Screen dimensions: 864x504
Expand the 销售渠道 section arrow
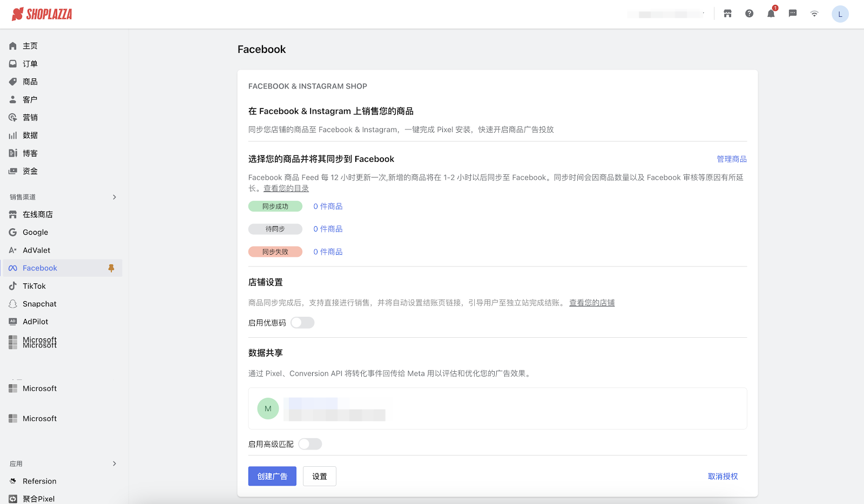[x=114, y=197]
